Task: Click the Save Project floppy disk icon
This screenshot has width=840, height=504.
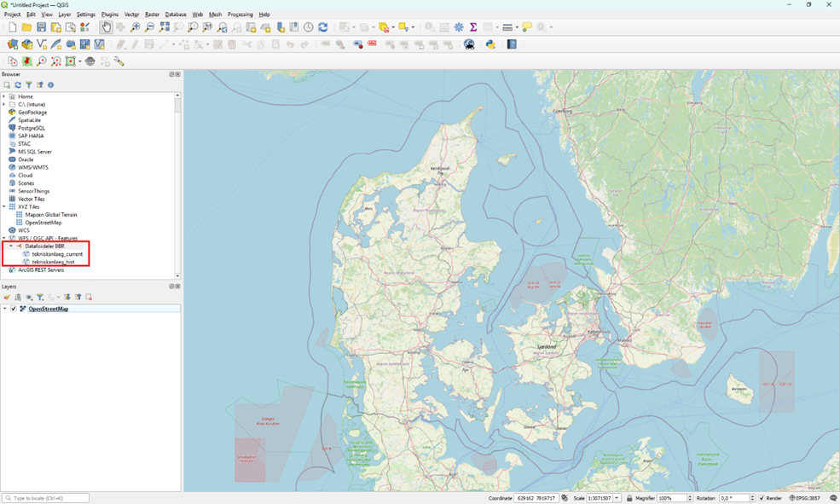Action: (x=41, y=27)
